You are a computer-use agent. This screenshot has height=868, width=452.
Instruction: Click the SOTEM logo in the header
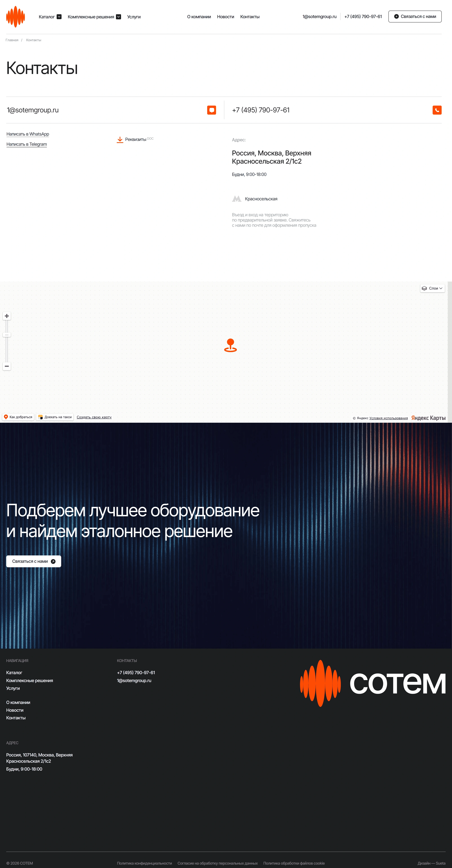coord(16,17)
